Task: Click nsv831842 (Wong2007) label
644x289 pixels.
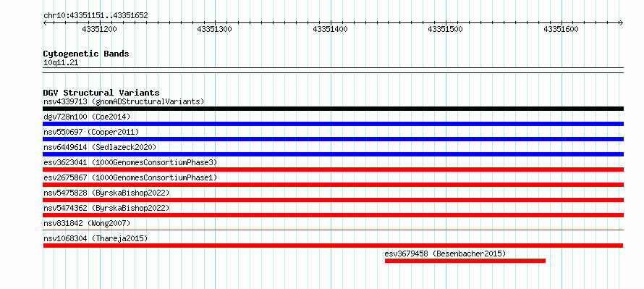Action: coord(87,223)
